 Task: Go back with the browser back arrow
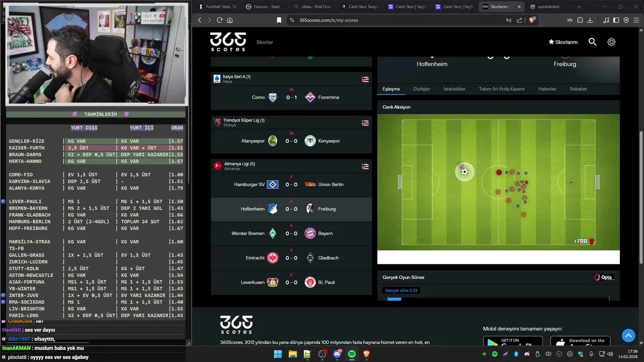(200, 20)
